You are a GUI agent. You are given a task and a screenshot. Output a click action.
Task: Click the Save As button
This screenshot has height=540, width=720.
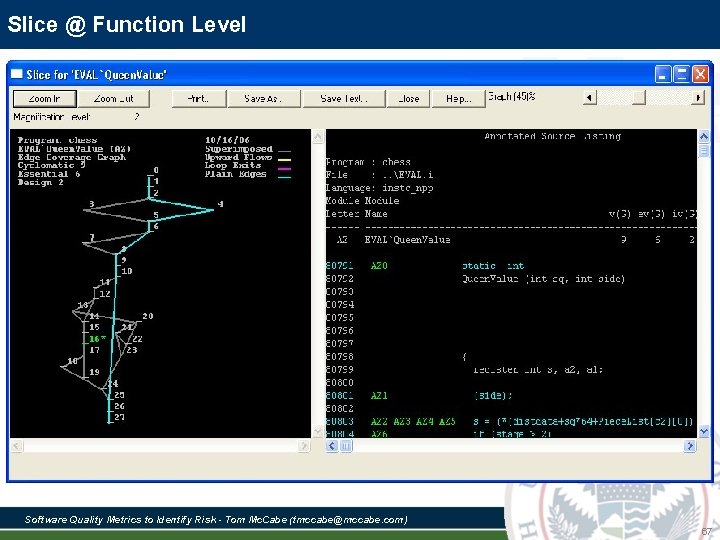pyautogui.click(x=264, y=98)
